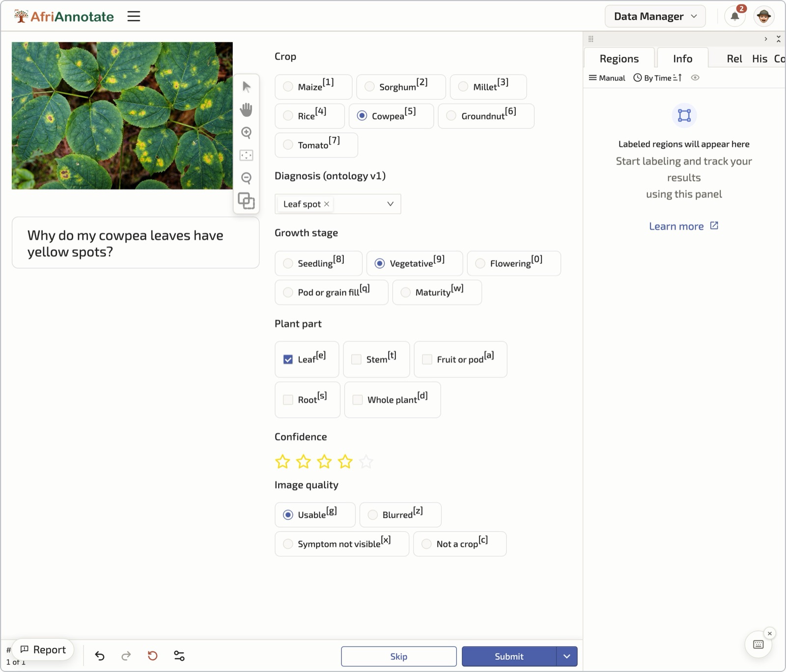Reset the annotation with the red icon
The width and height of the screenshot is (786, 672).
pos(153,656)
